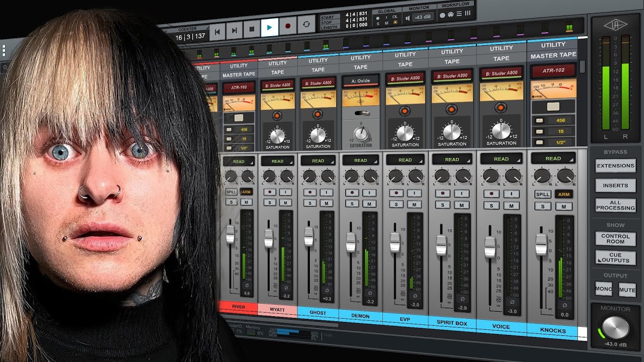Click the EXTENSIONS bypass button
Viewport: 644px width, 362px height.
[615, 165]
